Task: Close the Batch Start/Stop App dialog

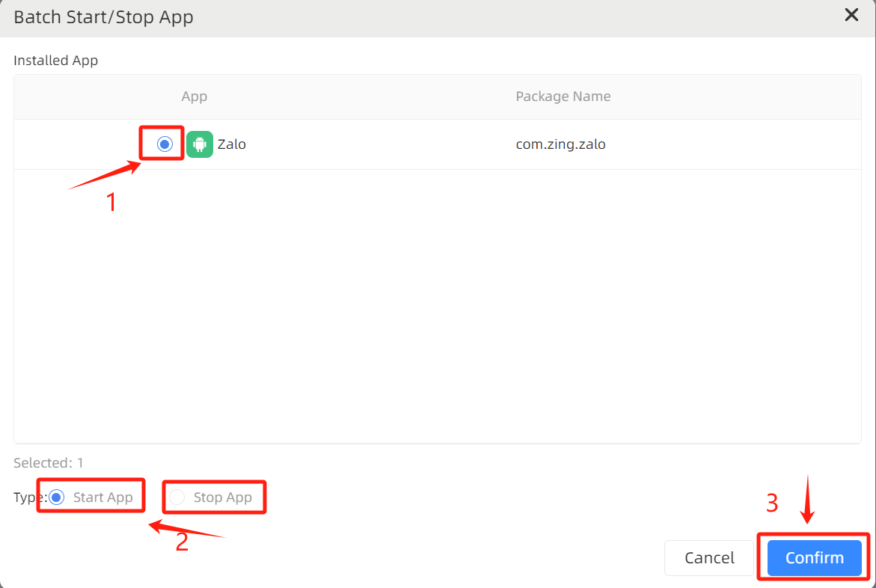Action: coord(851,16)
